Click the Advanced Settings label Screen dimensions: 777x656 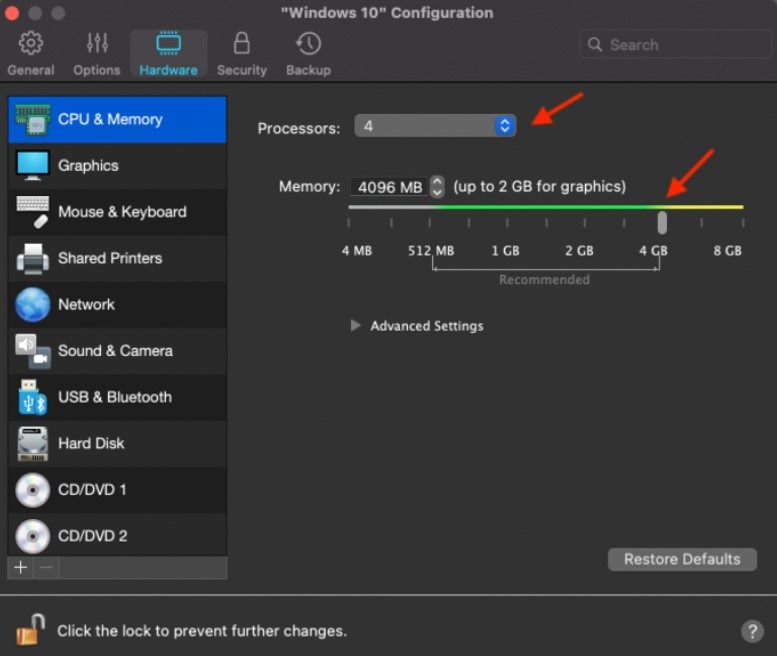[427, 326]
